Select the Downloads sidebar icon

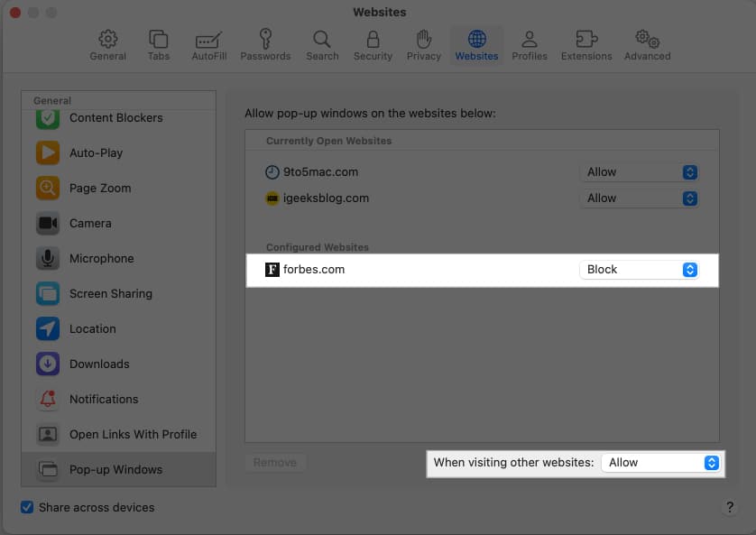click(x=48, y=364)
